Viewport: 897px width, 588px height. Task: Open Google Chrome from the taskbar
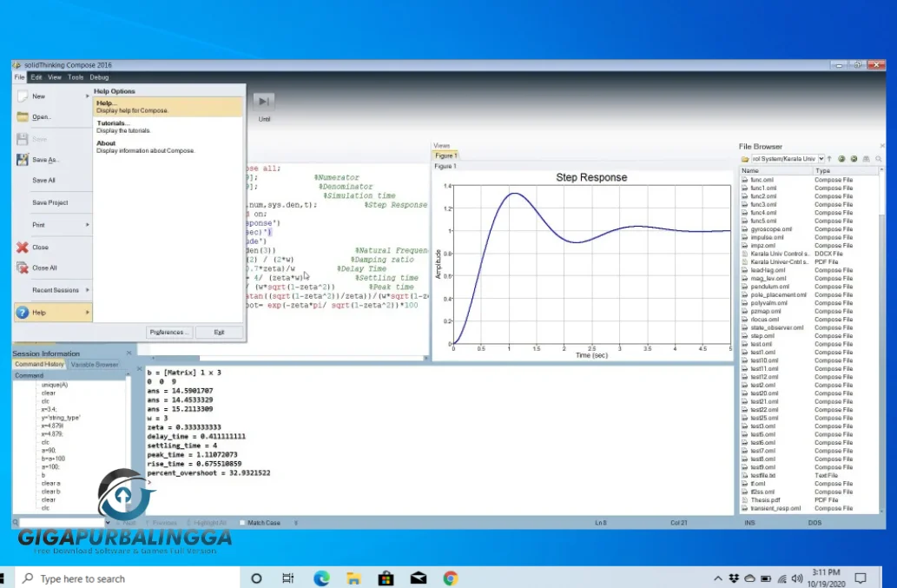451,578
